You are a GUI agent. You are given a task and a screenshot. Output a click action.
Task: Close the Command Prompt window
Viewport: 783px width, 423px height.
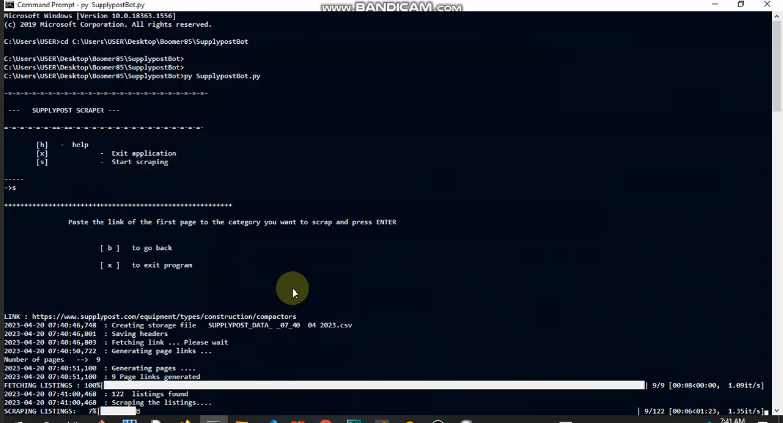pos(768,4)
